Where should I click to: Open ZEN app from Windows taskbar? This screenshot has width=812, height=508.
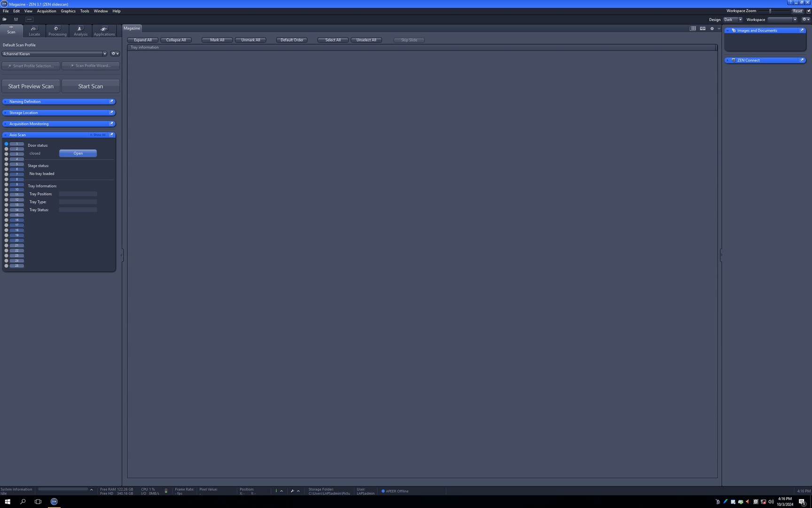(x=54, y=501)
